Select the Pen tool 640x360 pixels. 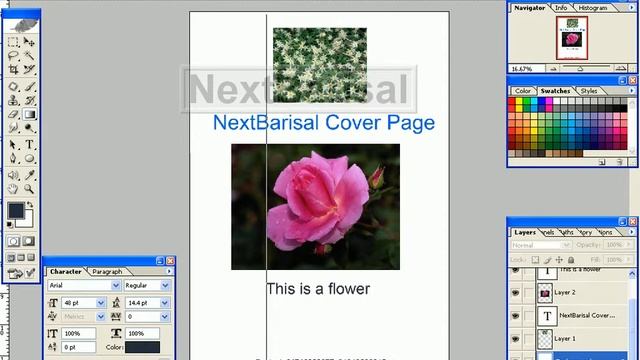click(13, 158)
